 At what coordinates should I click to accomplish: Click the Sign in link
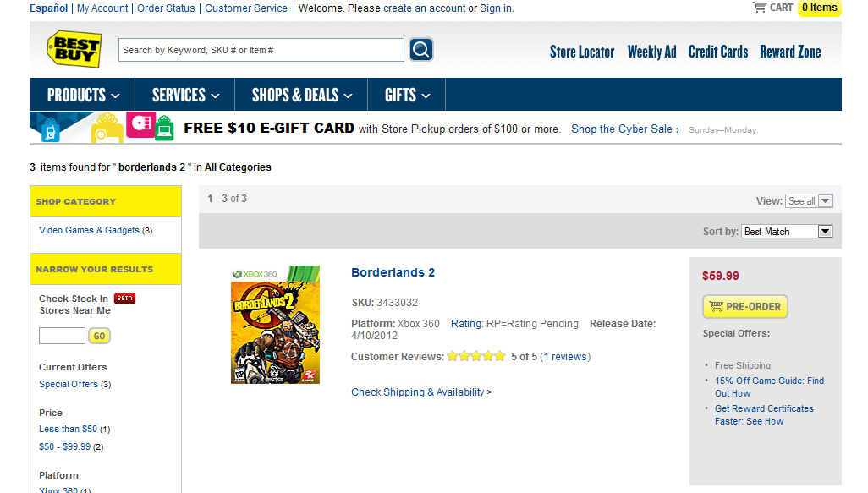(496, 8)
